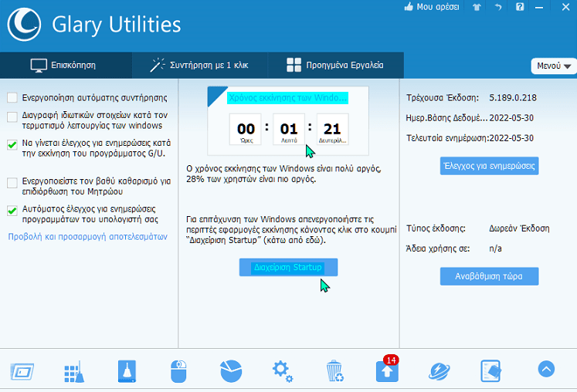Click Έλεγχος για ενημερώσεις button

point(490,166)
